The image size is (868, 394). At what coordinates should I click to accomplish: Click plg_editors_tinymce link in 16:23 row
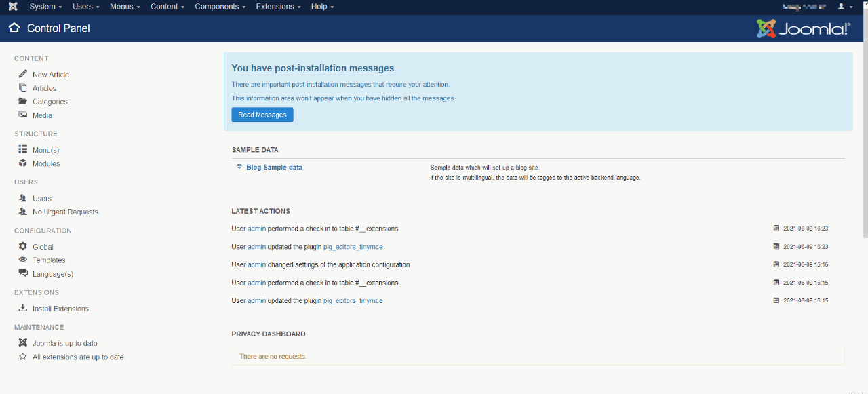(353, 247)
